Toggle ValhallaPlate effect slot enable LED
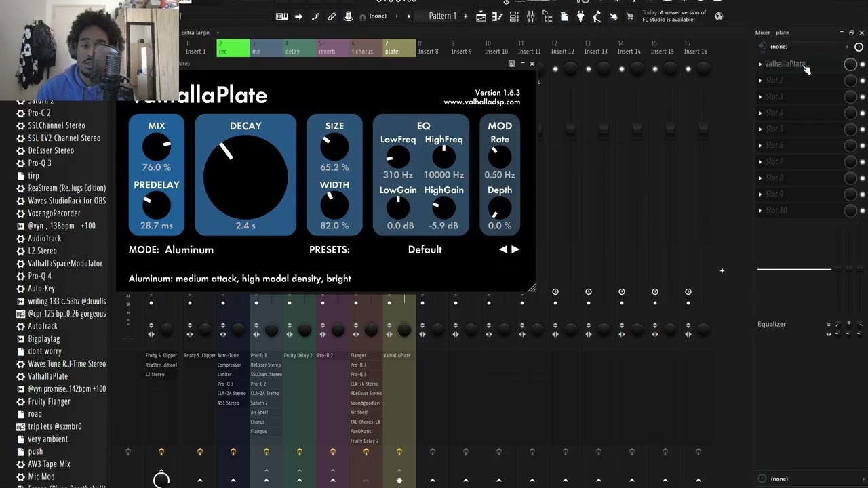This screenshot has width=868, height=488. tap(863, 64)
